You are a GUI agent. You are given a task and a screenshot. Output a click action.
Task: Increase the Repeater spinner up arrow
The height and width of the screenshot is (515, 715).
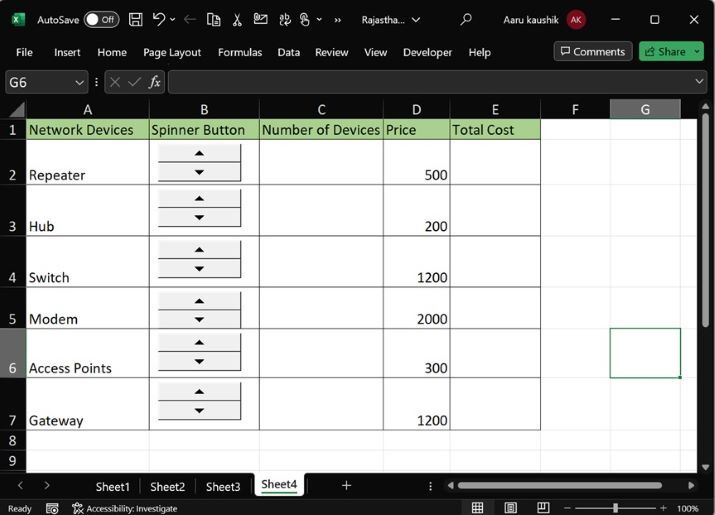[x=199, y=153]
